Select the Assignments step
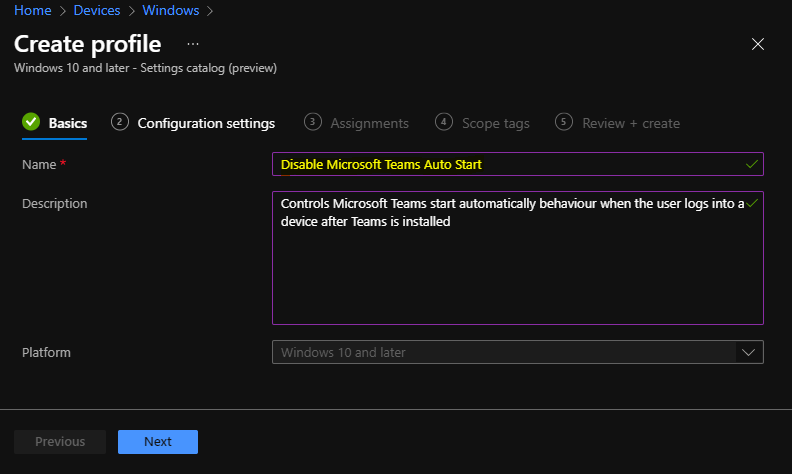Screen dimensions: 793x476 point(356,123)
